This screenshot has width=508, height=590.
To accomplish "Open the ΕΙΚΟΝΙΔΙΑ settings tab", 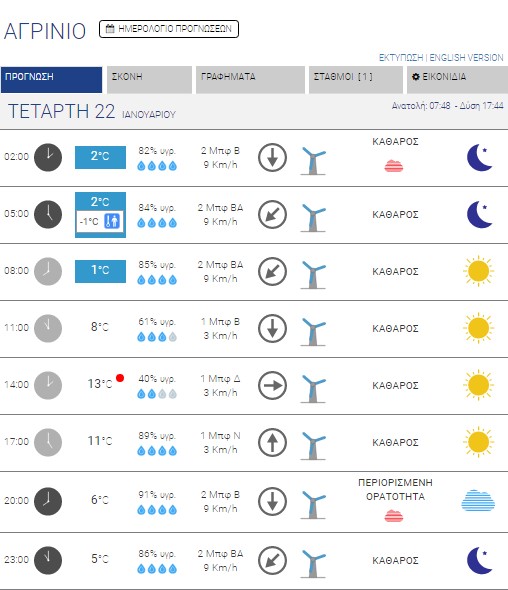I will [457, 79].
